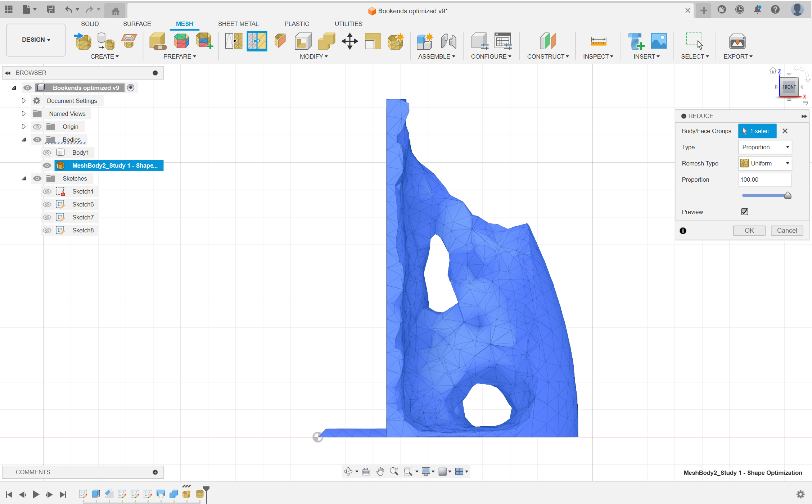Click the Orbit navigation icon

pos(348,471)
